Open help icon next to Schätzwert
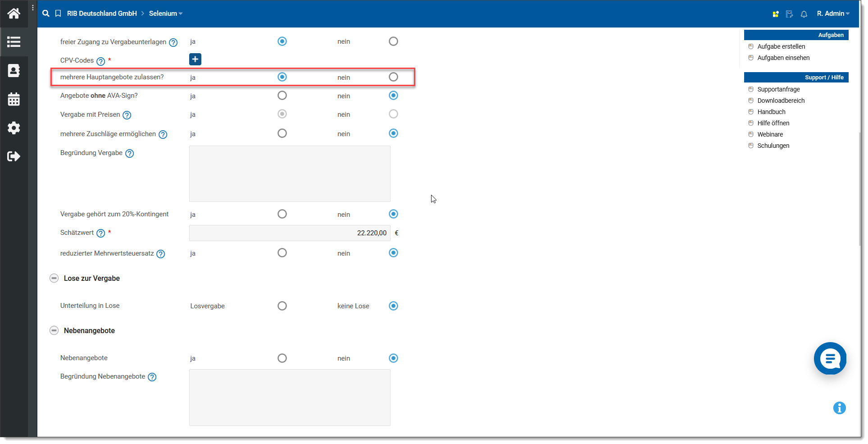The image size is (868, 444). pos(100,233)
